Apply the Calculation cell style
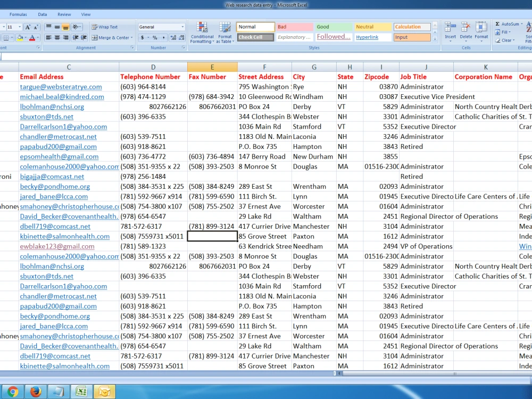Viewport: 532px width, 399px height. [412, 27]
